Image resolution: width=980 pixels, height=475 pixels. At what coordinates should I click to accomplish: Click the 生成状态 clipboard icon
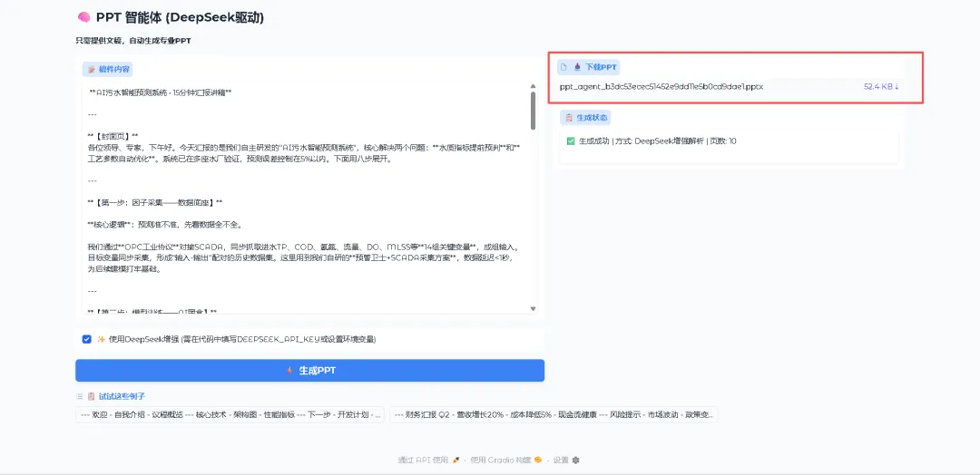[569, 117]
